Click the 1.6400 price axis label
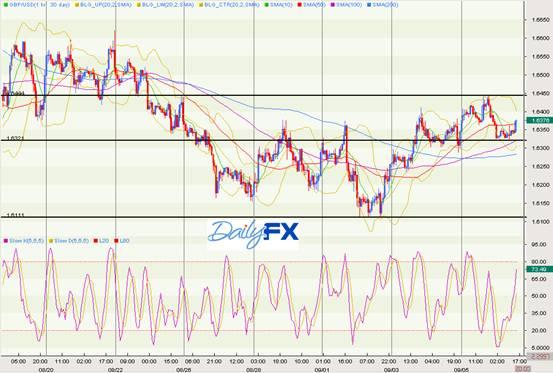 point(540,111)
